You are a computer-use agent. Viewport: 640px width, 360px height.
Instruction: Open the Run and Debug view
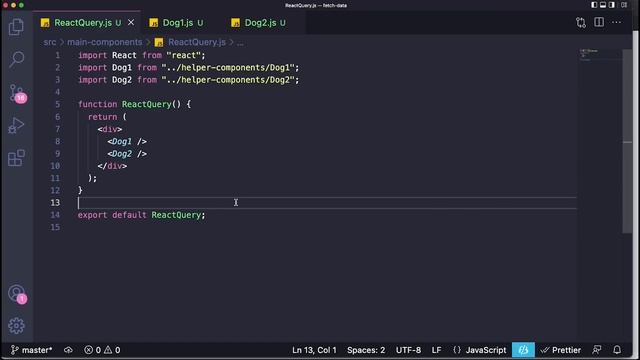(16, 126)
